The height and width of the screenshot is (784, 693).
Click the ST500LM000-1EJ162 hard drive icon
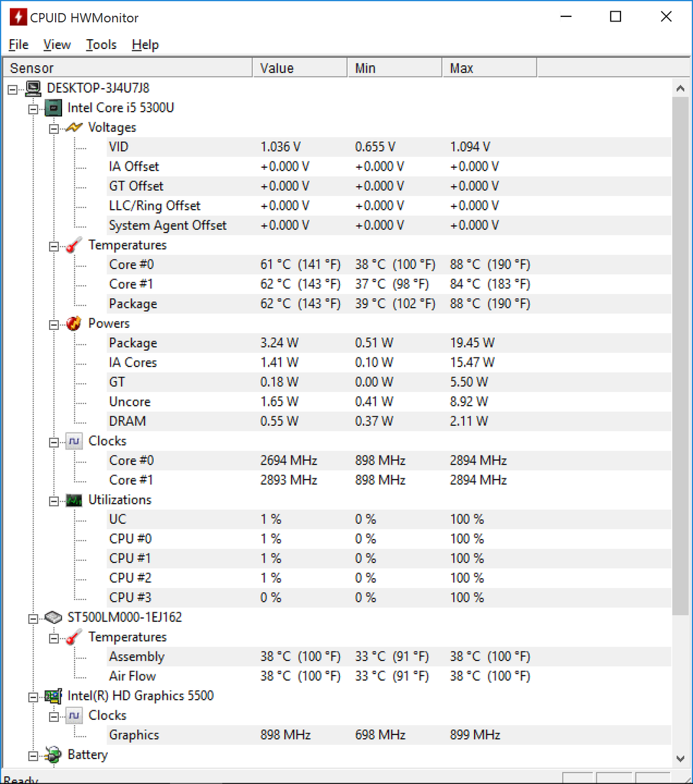pos(54,617)
